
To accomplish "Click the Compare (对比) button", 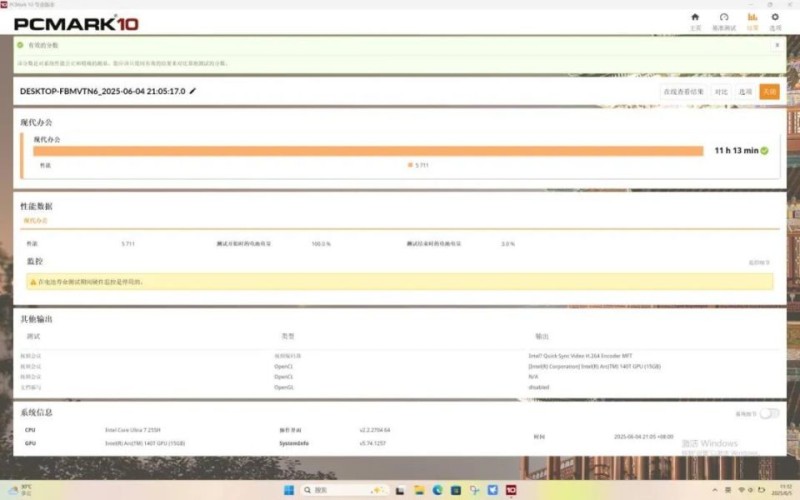I will pos(720,91).
